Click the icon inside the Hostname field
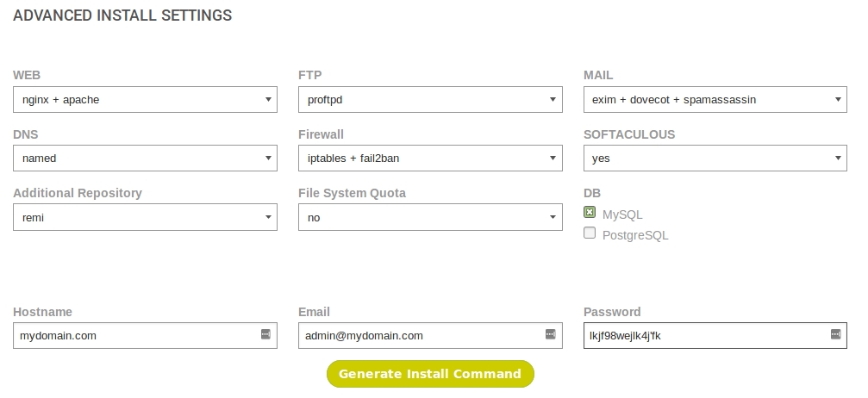The width and height of the screenshot is (868, 398). pos(265,334)
